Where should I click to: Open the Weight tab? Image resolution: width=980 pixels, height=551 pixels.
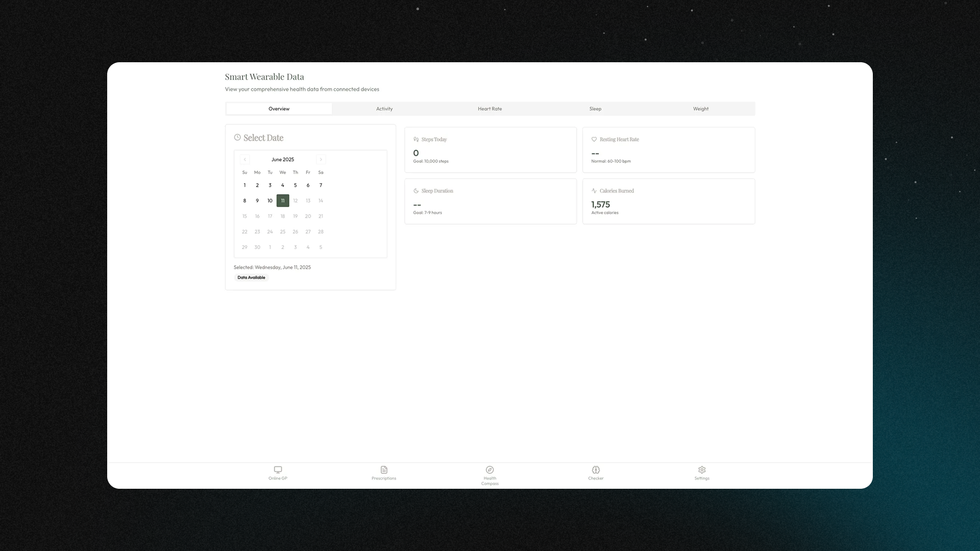700,109
